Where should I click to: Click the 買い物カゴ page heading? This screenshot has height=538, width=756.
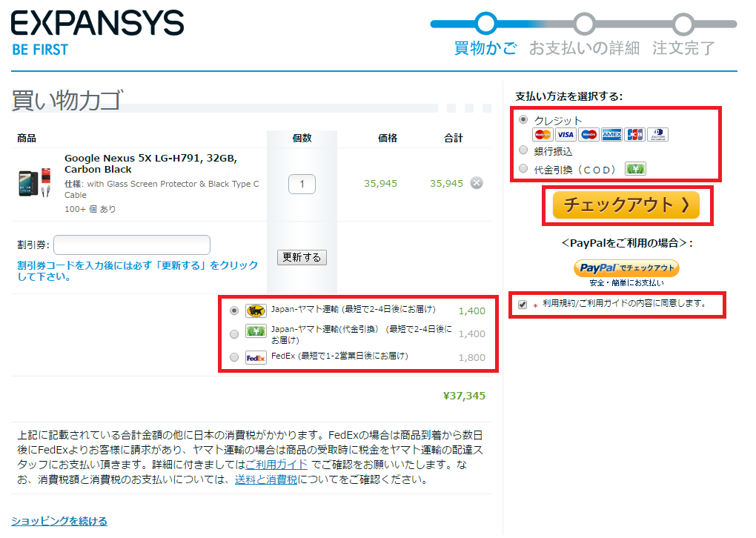(x=67, y=100)
